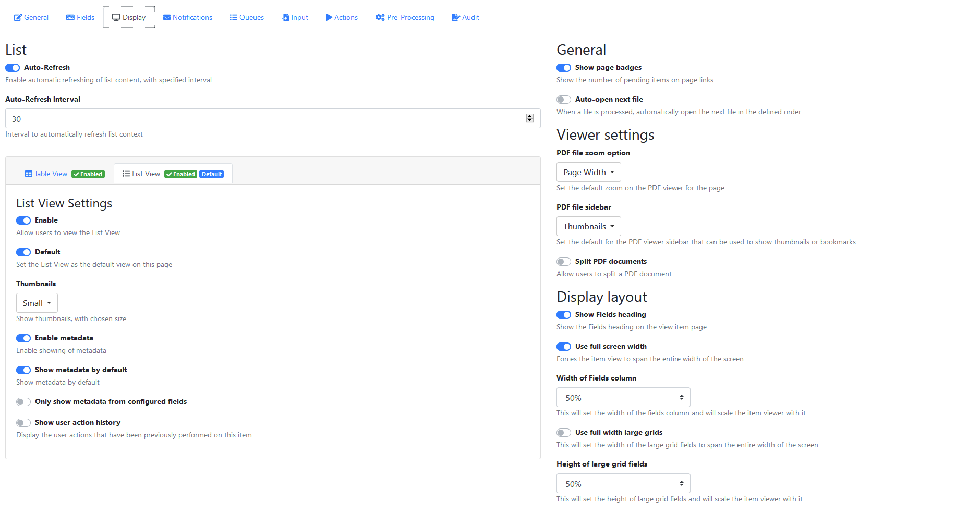This screenshot has height=515, width=980.
Task: Enable Auto-open next file switch
Action: (x=564, y=100)
